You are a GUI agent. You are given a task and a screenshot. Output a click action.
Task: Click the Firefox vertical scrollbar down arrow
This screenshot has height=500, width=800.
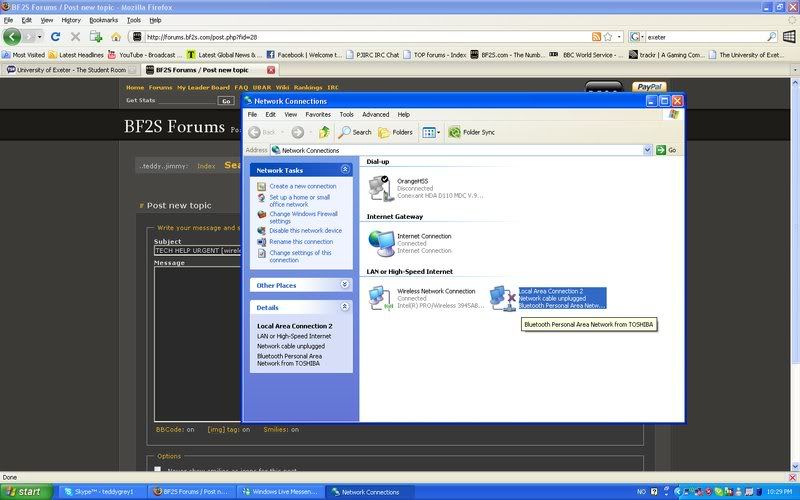(795, 466)
